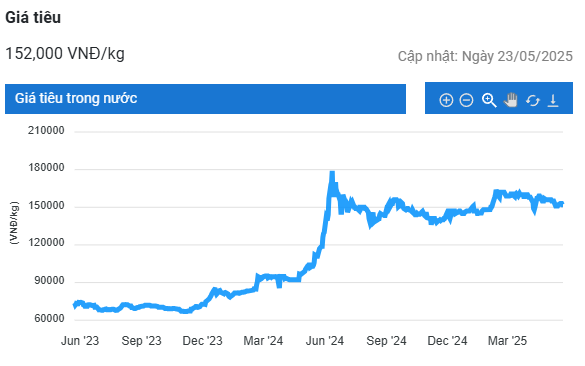Click the Sep '24 x-axis label
This screenshot has width=585, height=366.
(x=386, y=341)
